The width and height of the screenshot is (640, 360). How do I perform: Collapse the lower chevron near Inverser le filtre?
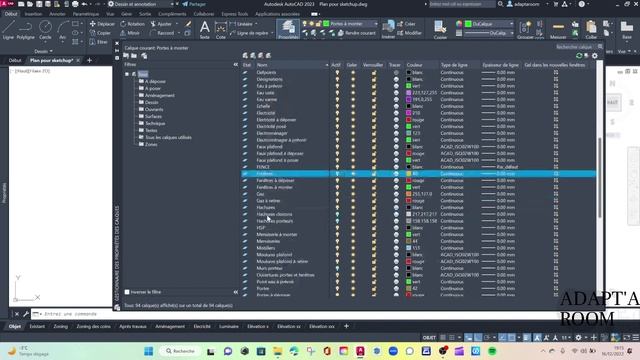pos(236,292)
